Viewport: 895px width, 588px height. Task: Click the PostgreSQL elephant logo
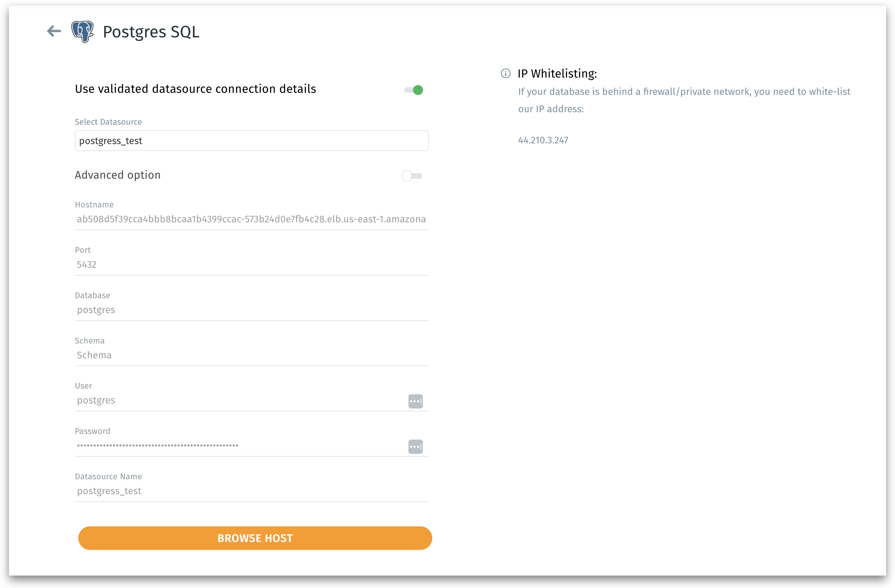[82, 32]
